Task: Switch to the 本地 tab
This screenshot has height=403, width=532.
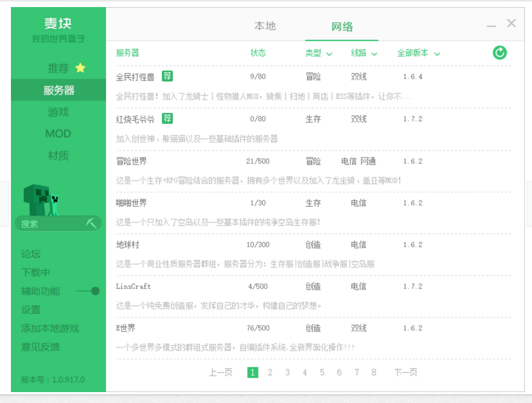Action: coord(264,26)
